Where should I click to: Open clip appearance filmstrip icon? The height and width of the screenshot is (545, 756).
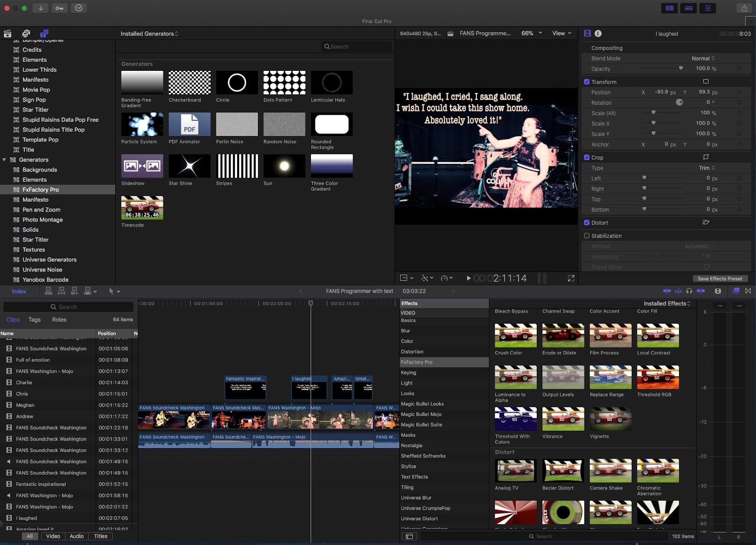coord(718,291)
